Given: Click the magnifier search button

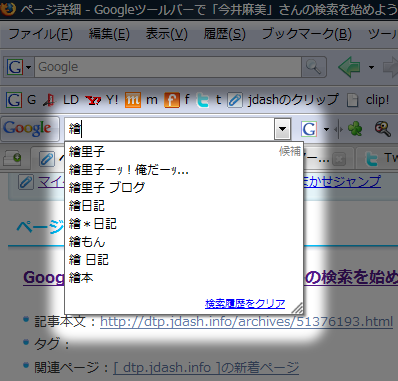Looking at the screenshot, I should coord(313,67).
